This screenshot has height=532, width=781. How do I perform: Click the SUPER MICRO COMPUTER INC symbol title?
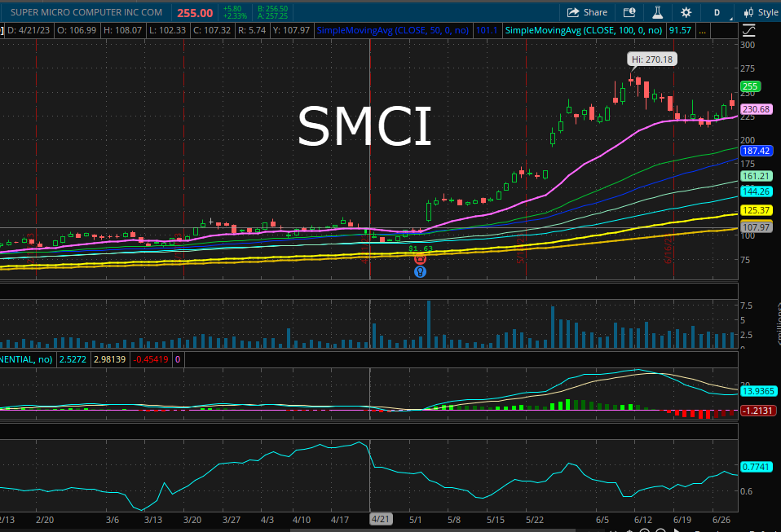(86, 12)
